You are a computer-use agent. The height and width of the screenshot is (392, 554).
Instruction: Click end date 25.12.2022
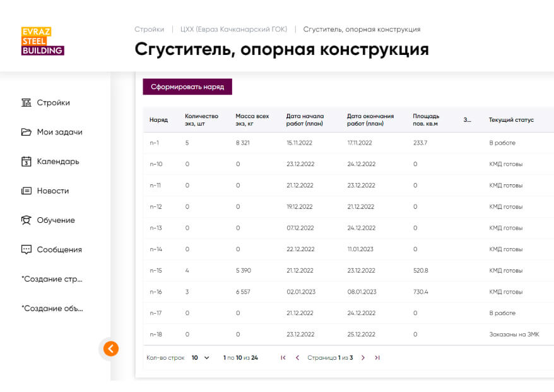click(362, 335)
